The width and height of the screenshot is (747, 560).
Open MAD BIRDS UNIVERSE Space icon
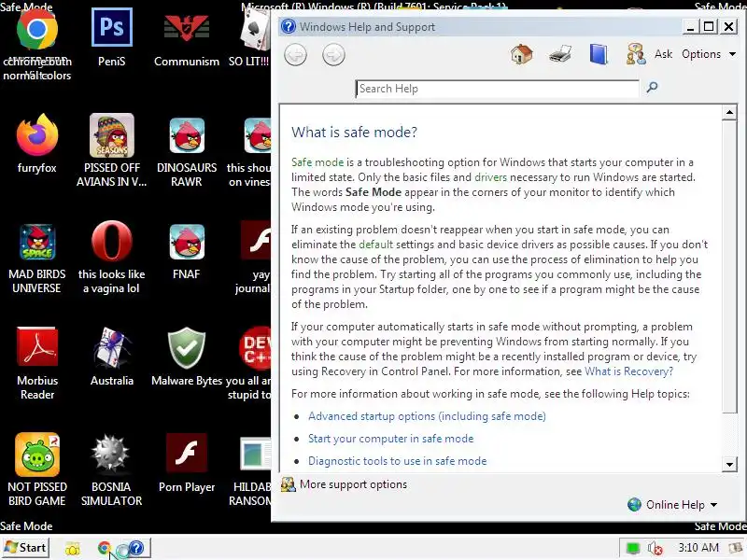click(x=37, y=242)
